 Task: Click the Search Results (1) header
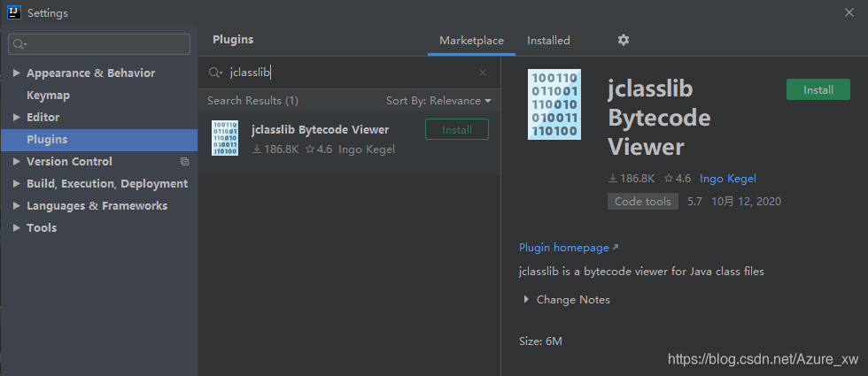[x=253, y=101]
